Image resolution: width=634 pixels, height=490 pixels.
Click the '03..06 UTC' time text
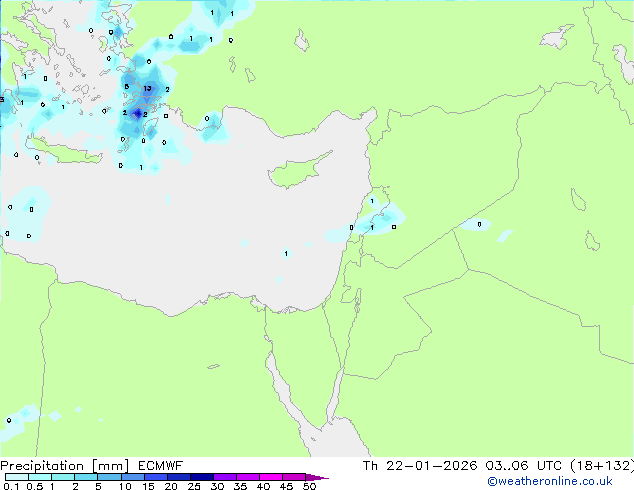[x=524, y=466]
